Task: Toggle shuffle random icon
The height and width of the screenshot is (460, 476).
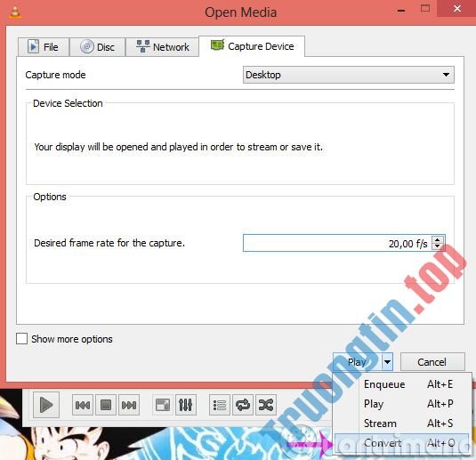Action: click(266, 405)
